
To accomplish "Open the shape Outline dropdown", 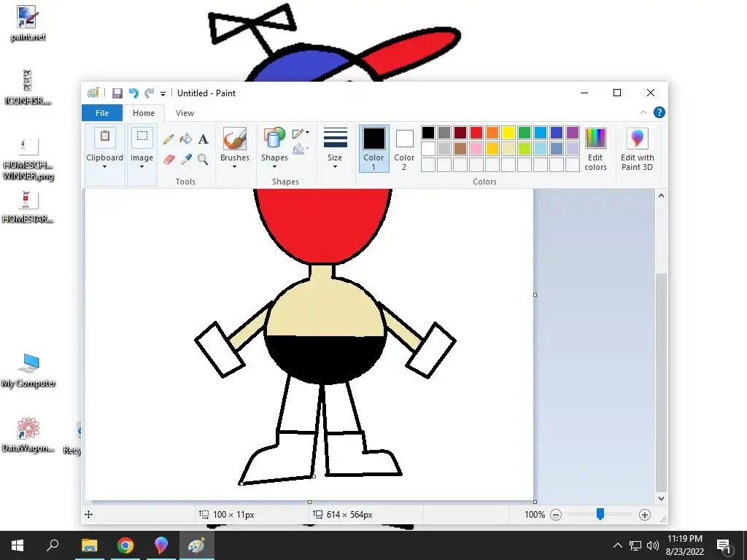I will (x=301, y=133).
